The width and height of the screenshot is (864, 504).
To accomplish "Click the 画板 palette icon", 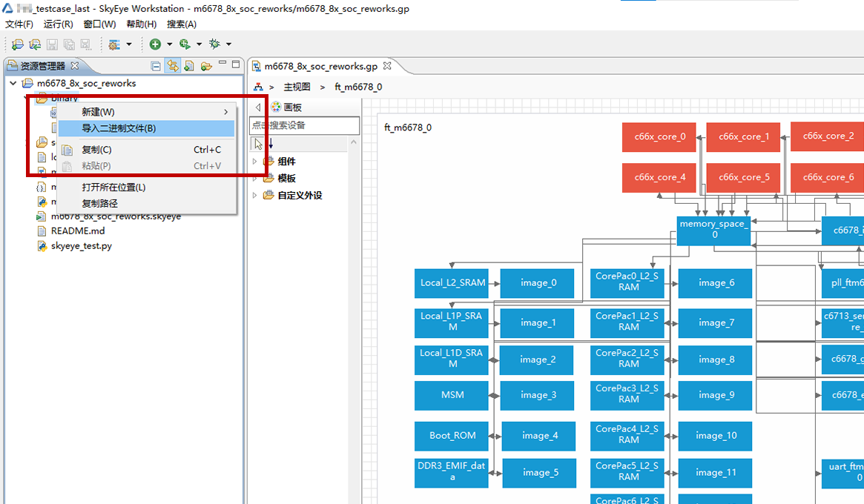I will [276, 107].
